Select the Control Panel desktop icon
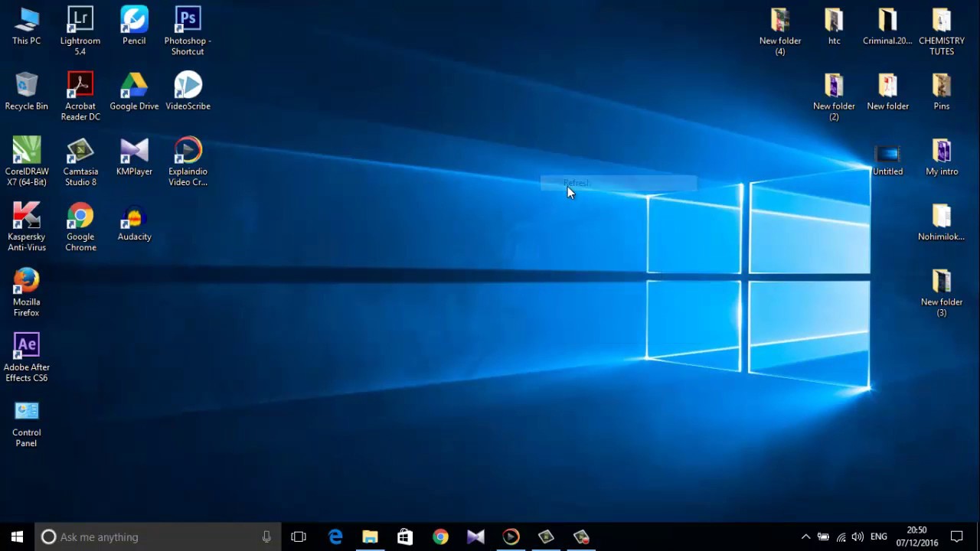980x551 pixels. pos(26,423)
